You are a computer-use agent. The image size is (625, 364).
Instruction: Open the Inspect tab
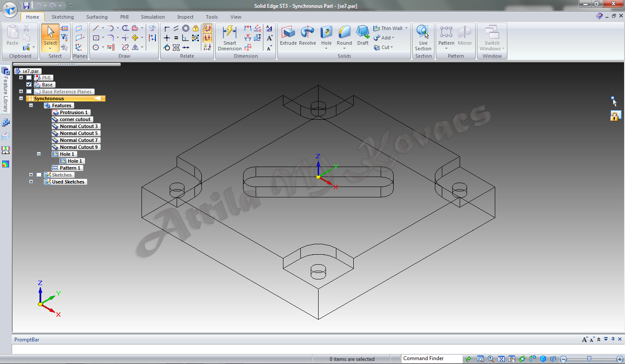(185, 17)
